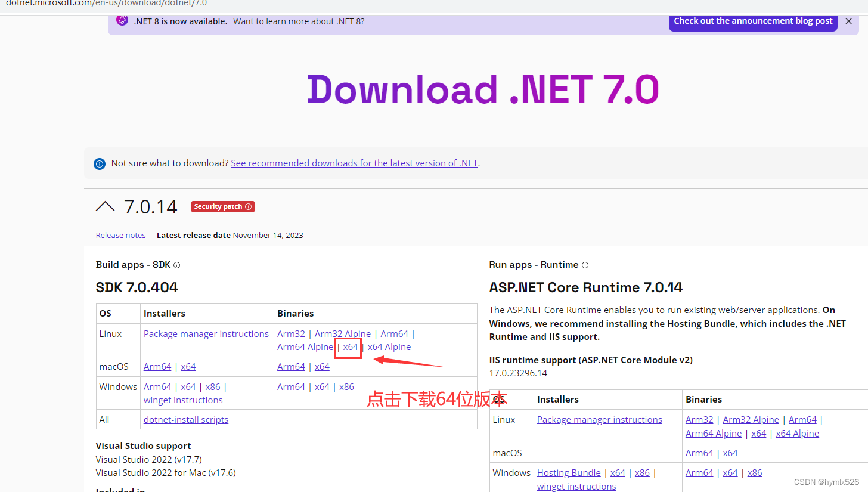This screenshot has width=868, height=492.
Task: Click 'IIS runtime support (ASP.NET Core Module v2)' heading
Action: point(591,360)
